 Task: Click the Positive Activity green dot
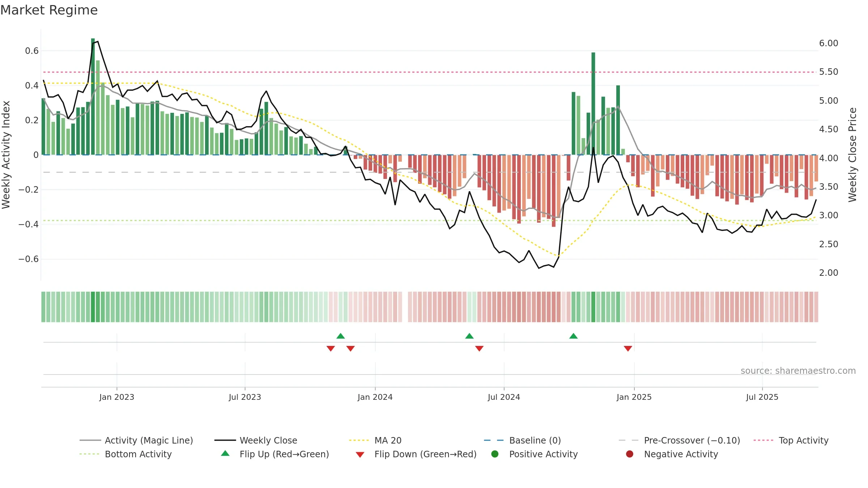click(x=495, y=454)
